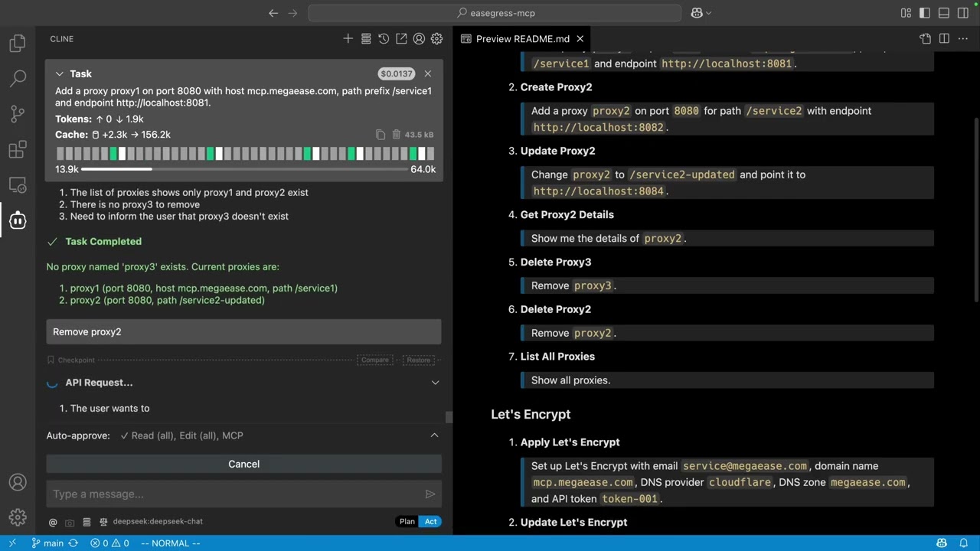
Task: Toggle bottom panel visibility
Action: point(945,13)
